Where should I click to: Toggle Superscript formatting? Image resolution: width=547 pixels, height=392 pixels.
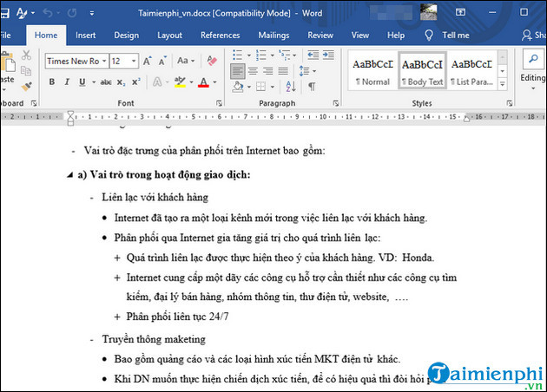(136, 82)
